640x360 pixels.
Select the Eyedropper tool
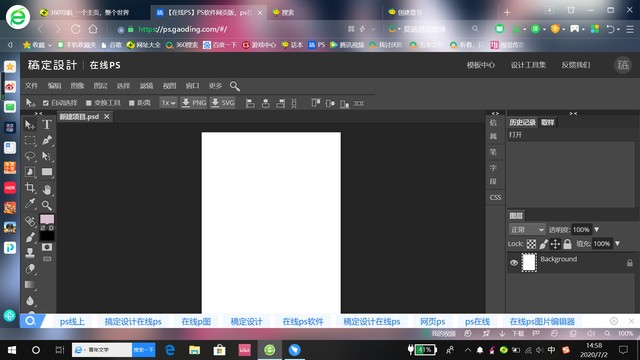point(30,204)
